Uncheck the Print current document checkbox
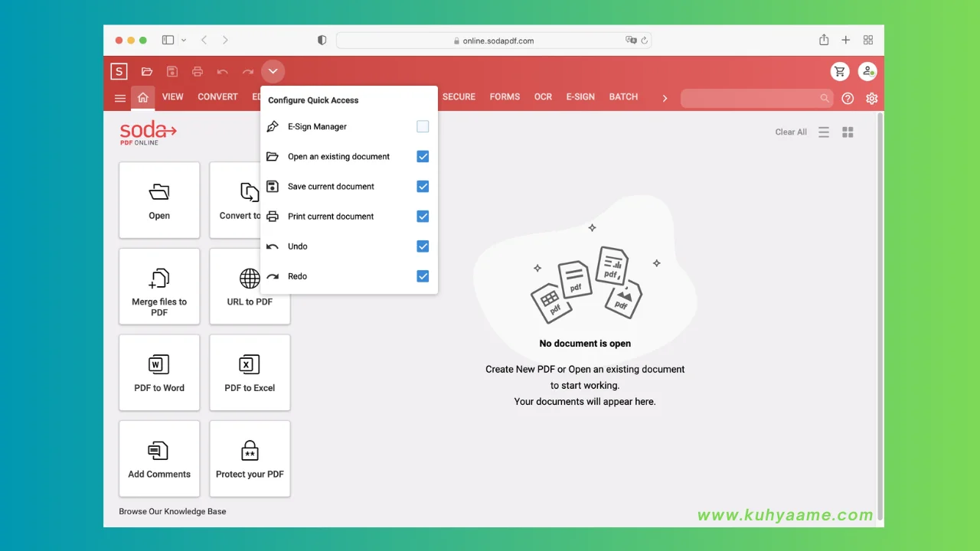 click(423, 216)
